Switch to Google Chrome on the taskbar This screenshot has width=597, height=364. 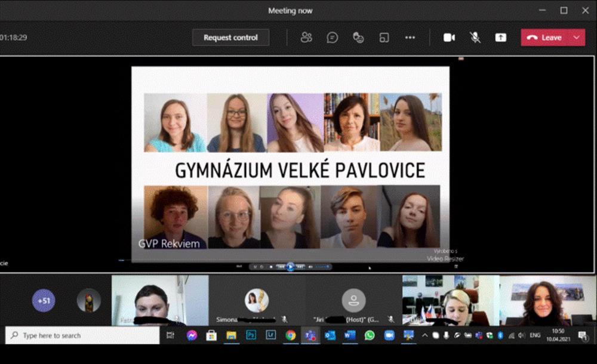[x=291, y=335]
